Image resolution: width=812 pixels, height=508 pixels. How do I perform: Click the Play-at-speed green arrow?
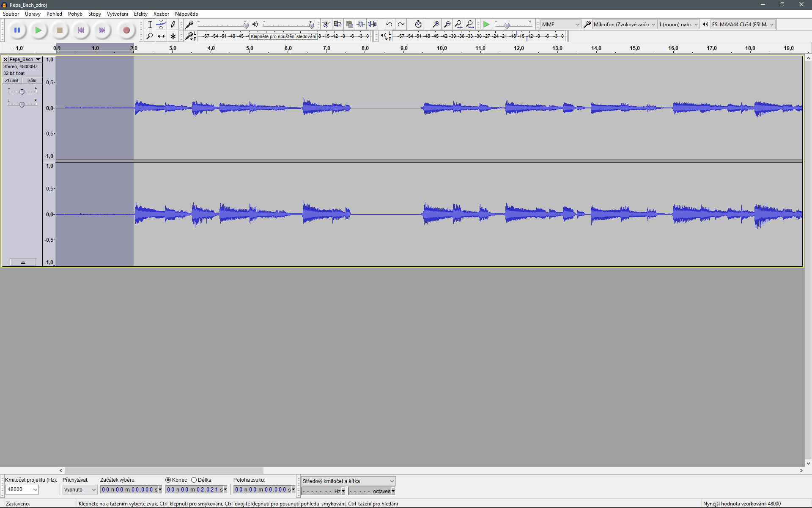486,25
